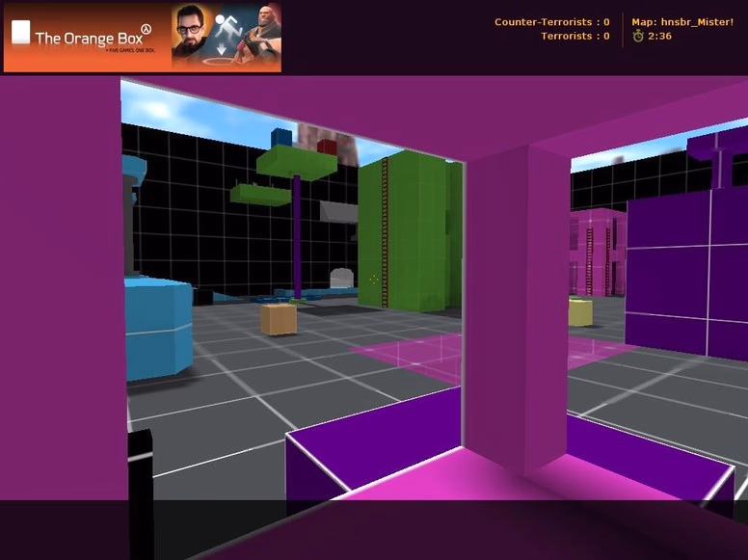Image resolution: width=748 pixels, height=560 pixels.
Task: Click the Terrorists : 0 score text
Action: tap(575, 36)
